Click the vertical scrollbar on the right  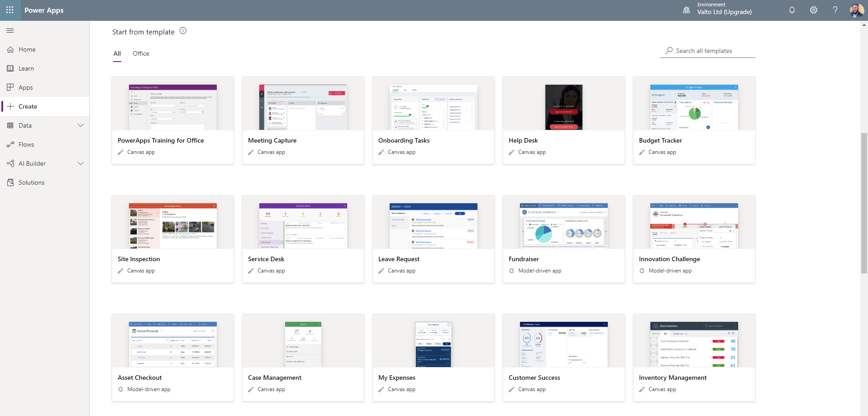(x=864, y=204)
